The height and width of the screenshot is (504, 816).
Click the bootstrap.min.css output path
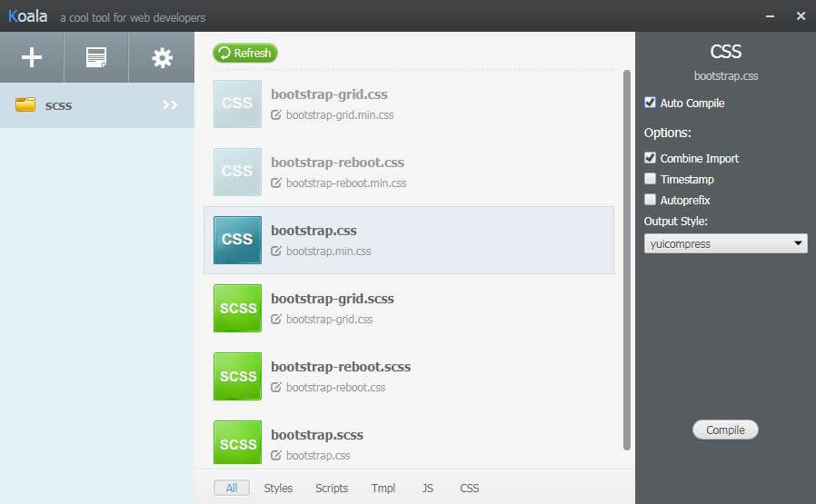click(328, 252)
